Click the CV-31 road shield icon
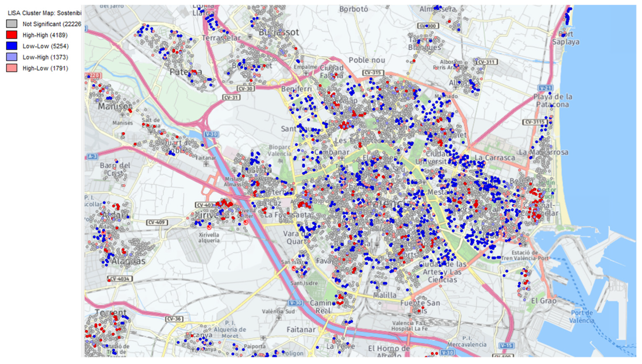 (231, 97)
